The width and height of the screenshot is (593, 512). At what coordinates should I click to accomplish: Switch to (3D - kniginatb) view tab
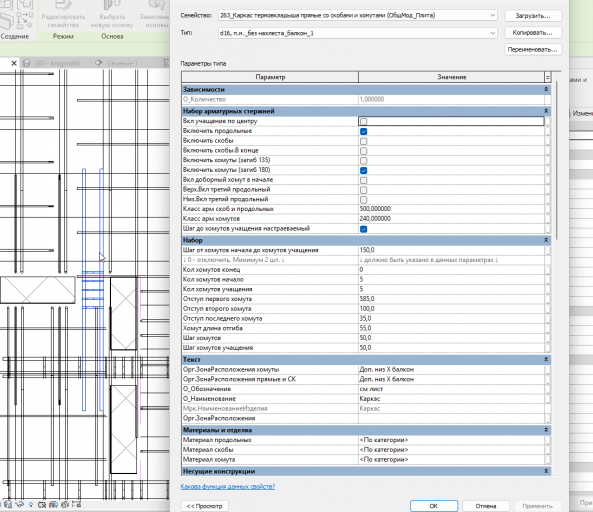point(56,63)
